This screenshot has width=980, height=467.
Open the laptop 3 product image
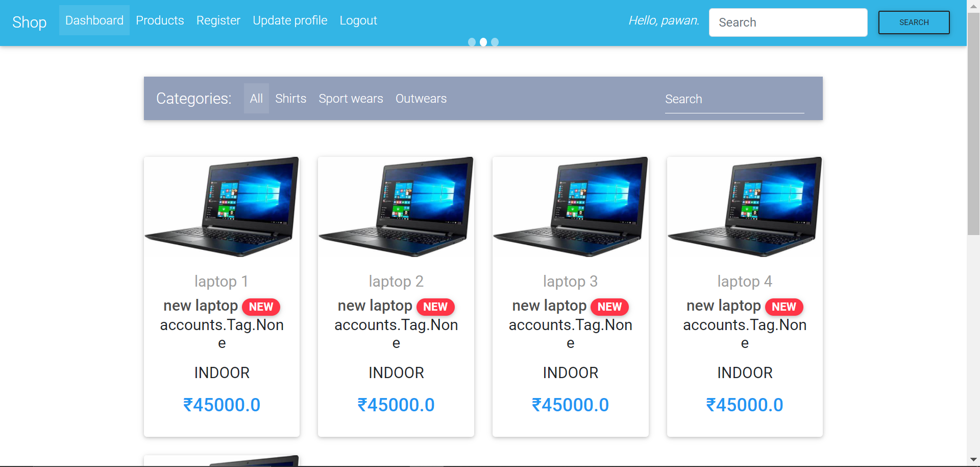coord(570,207)
